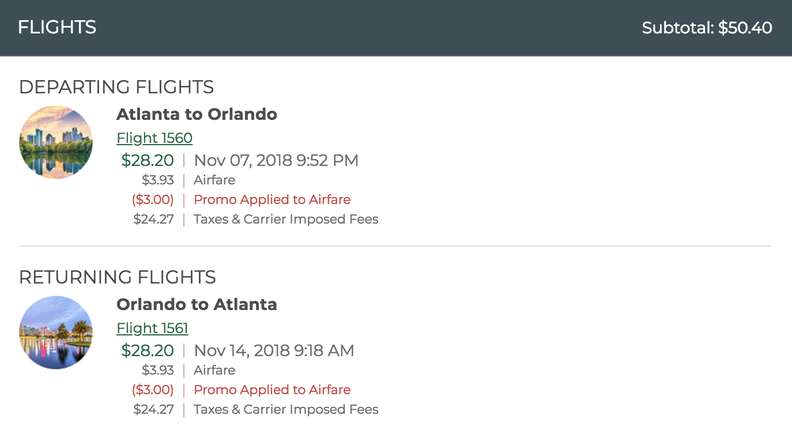792x438 pixels.
Task: Click the RETURNING FLIGHTS section label
Action: pos(117,277)
